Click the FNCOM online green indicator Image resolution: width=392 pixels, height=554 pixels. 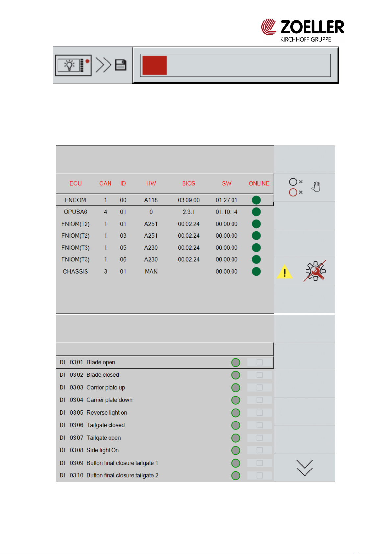pos(256,200)
